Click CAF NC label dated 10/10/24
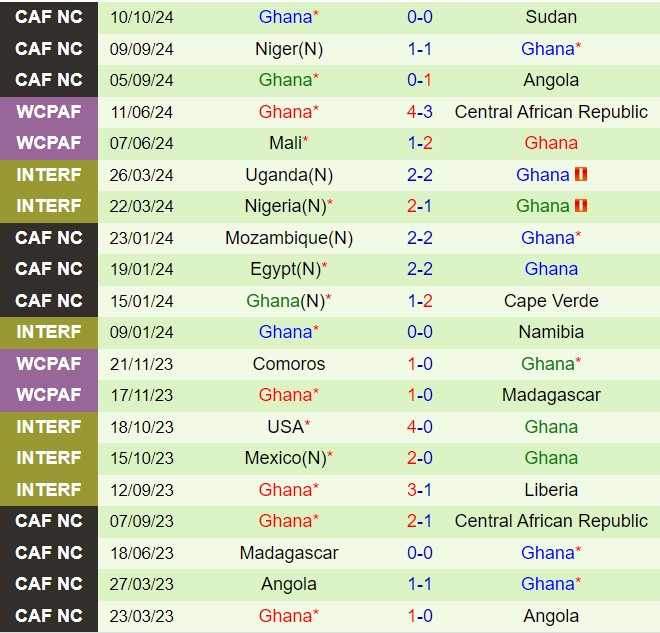660x633 pixels. (x=49, y=17)
